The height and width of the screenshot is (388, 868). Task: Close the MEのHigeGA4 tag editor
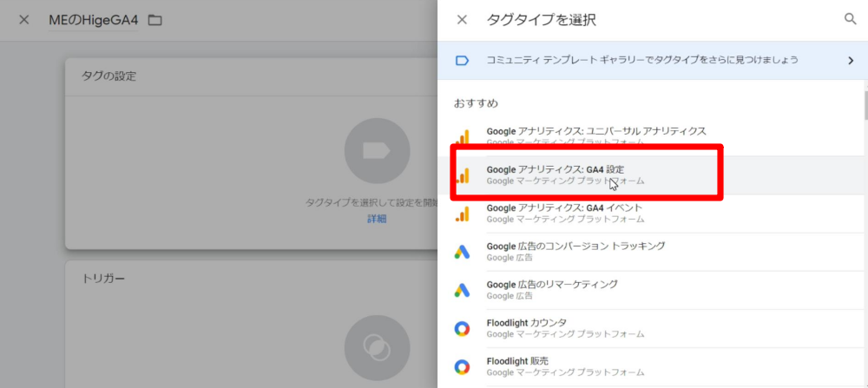[x=23, y=20]
